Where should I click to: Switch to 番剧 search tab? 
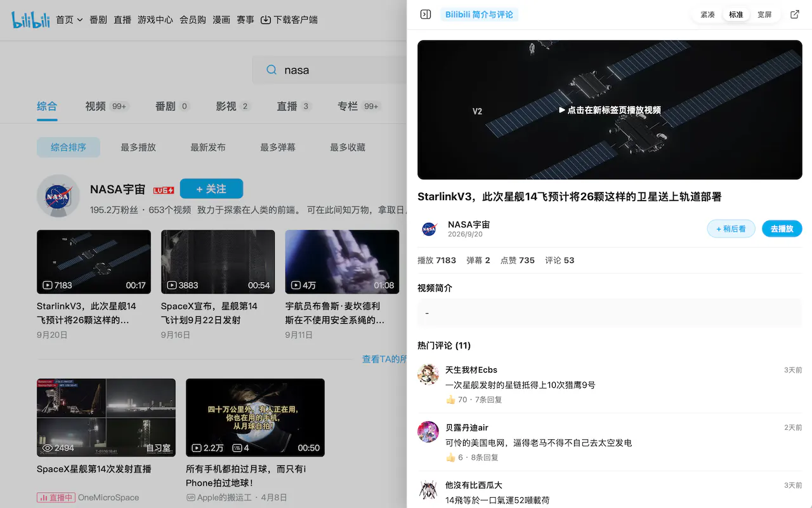point(173,106)
